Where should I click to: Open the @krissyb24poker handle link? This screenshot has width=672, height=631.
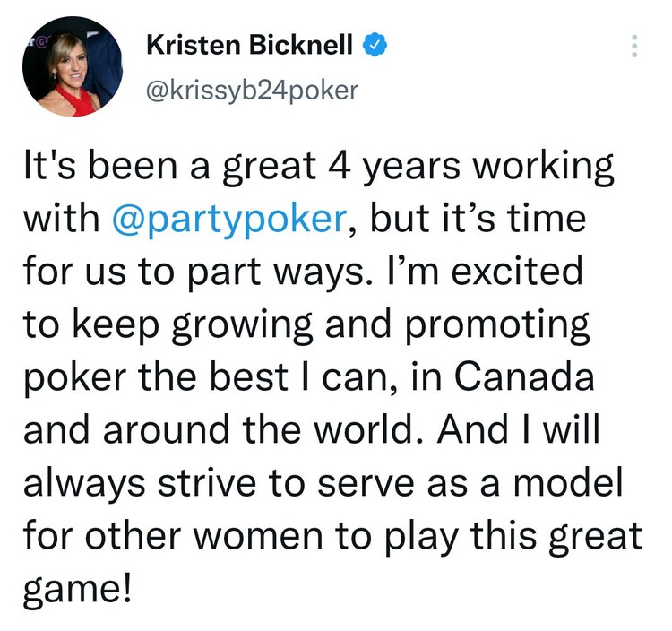pyautogui.click(x=252, y=90)
